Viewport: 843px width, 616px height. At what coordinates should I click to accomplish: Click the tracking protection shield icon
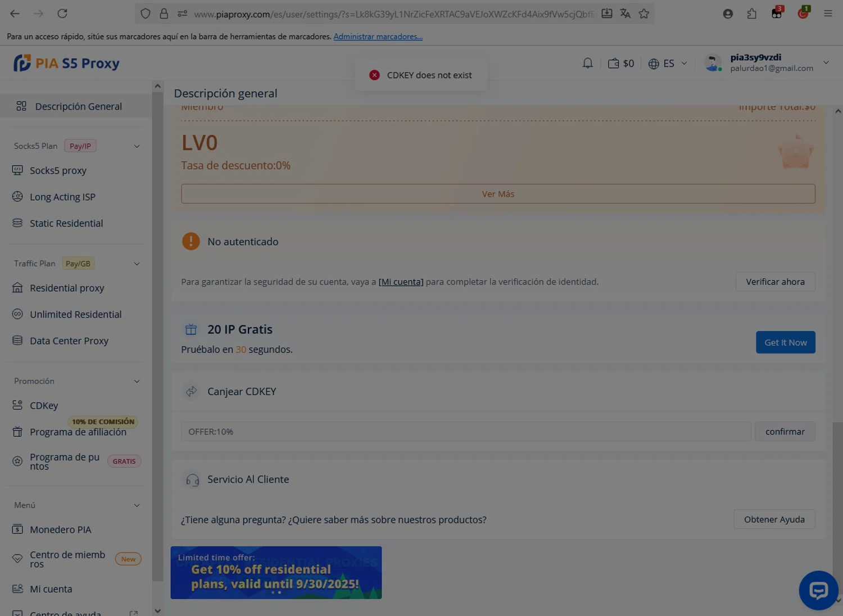pyautogui.click(x=146, y=13)
